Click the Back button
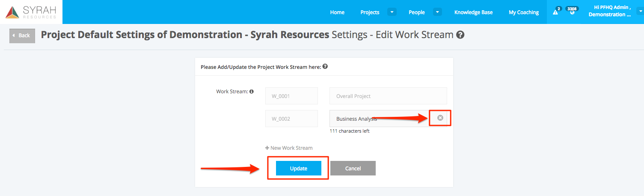 pyautogui.click(x=22, y=36)
